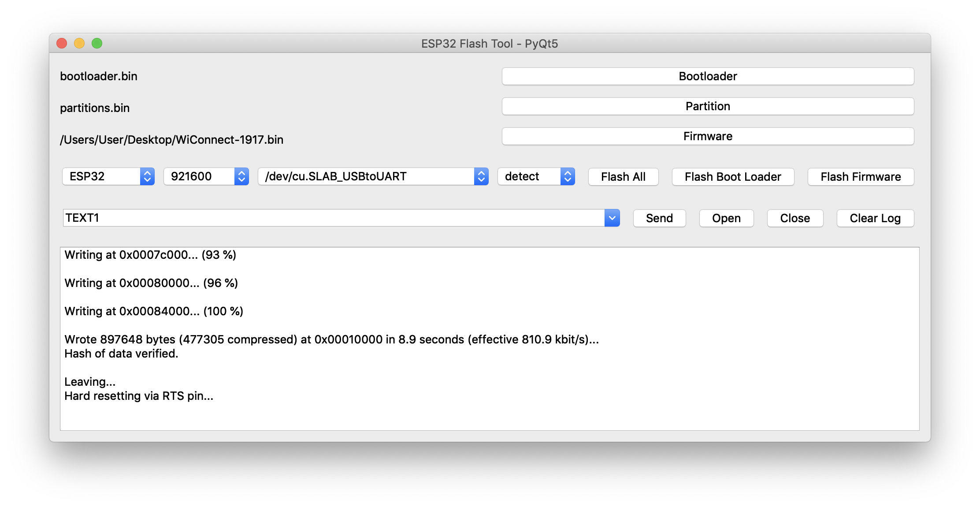Open the /dev/cu.SLAB_USBtoUART port dropdown
This screenshot has height=507, width=980.
pos(373,176)
